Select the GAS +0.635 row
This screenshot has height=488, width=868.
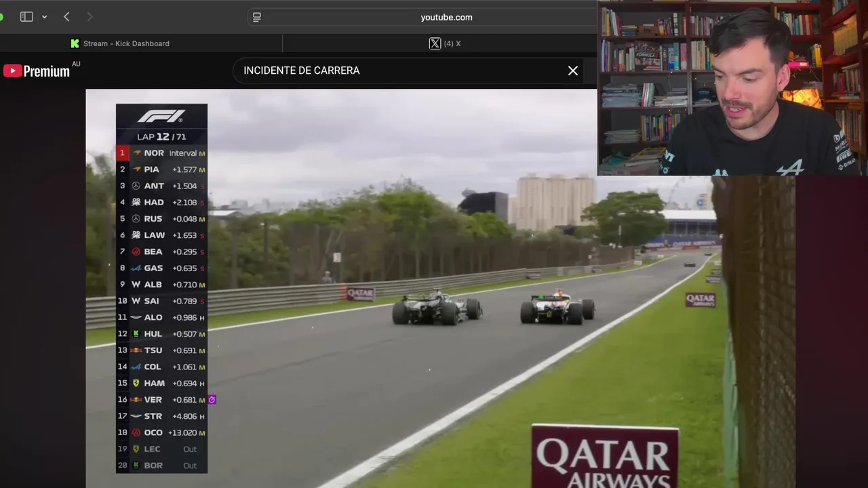[x=161, y=268]
